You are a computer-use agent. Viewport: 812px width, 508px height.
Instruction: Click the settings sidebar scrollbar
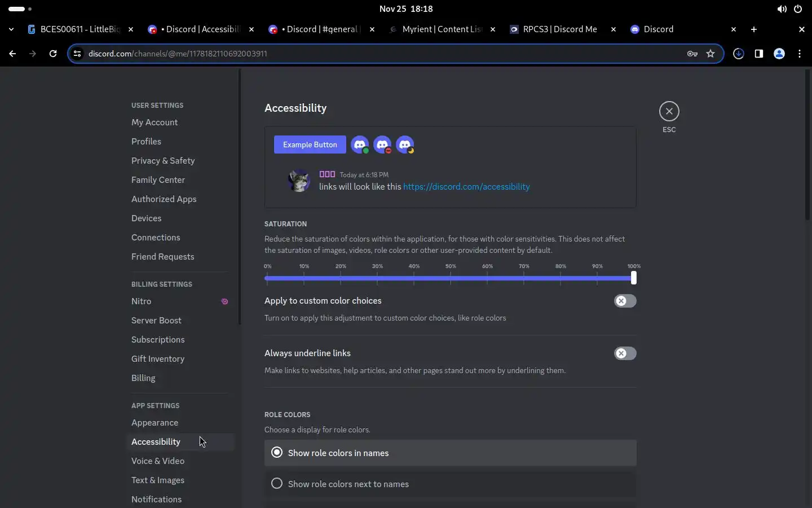click(x=240, y=196)
